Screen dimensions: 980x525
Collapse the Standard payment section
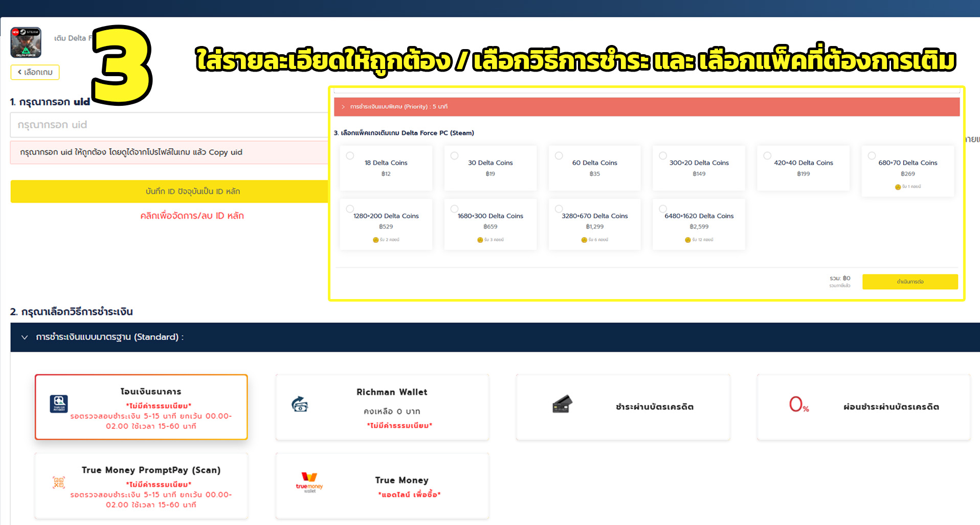[x=24, y=337]
